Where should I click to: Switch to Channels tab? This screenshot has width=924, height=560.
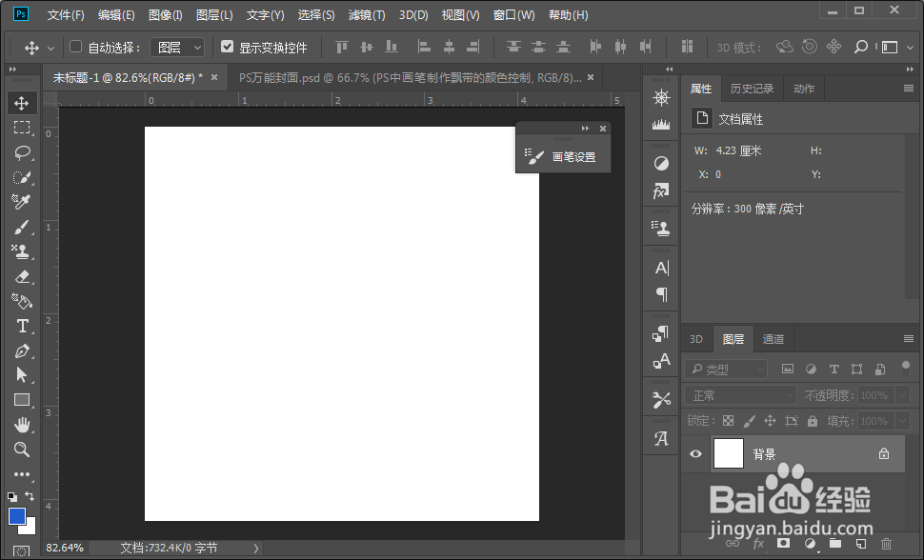pyautogui.click(x=773, y=339)
